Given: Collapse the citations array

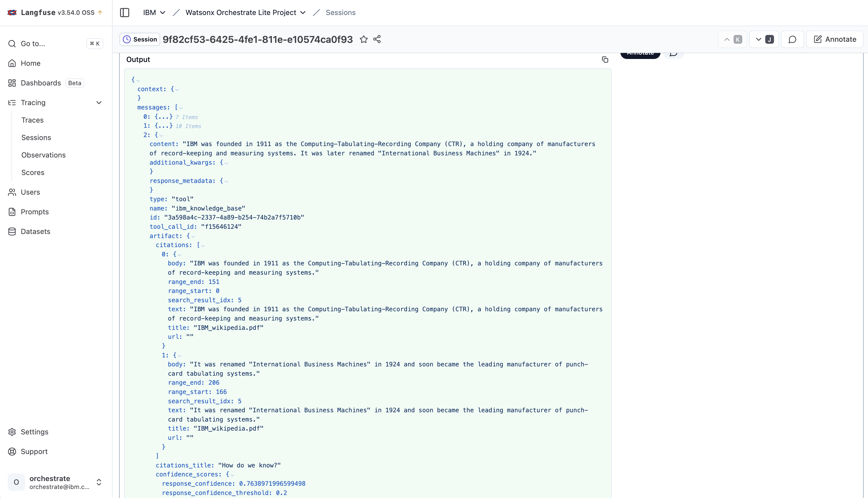Looking at the screenshot, I should [x=203, y=245].
